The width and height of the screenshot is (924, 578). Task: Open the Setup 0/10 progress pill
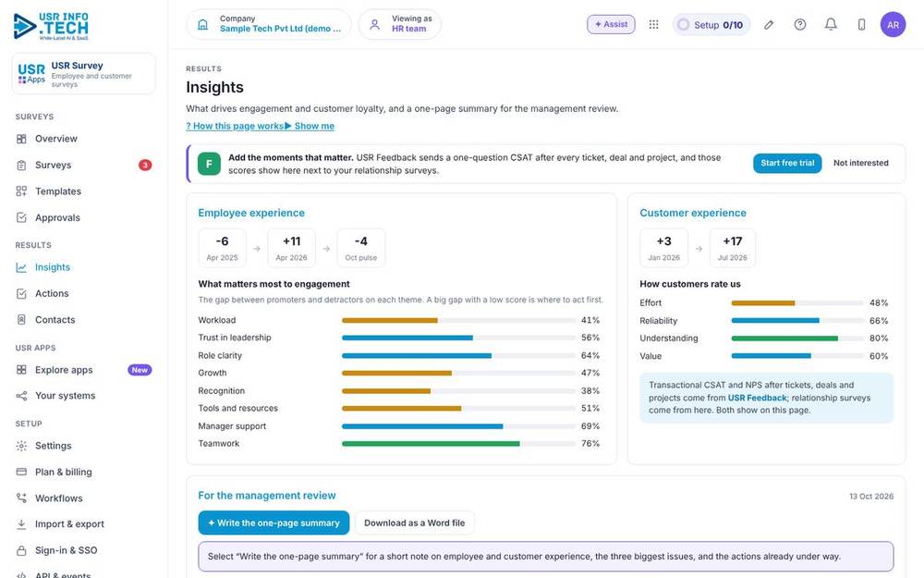(711, 25)
